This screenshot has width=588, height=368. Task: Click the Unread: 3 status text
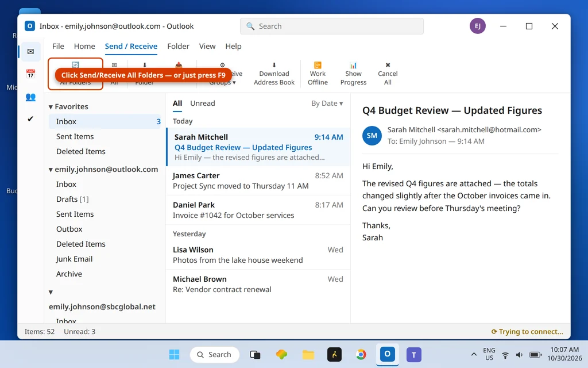tap(79, 332)
